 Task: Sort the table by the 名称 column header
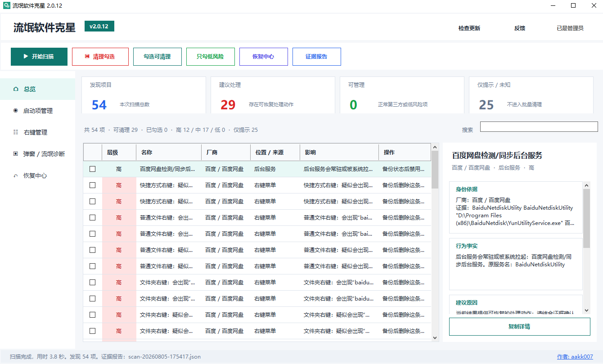tap(169, 152)
